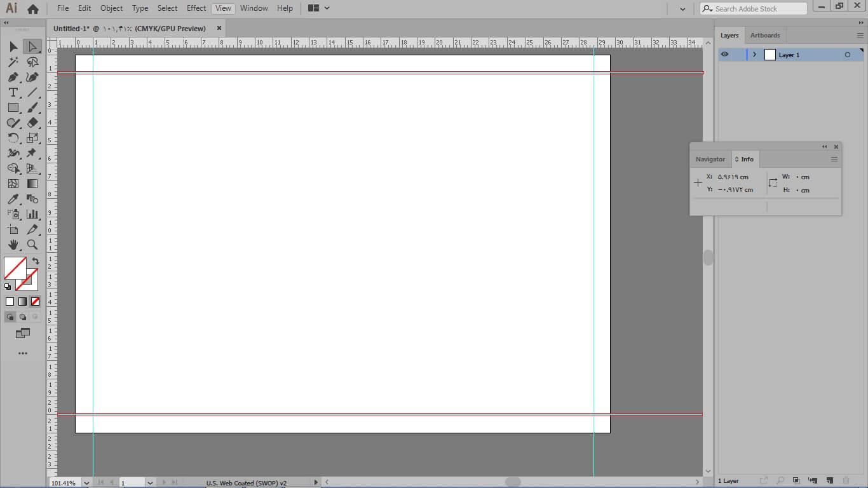
Task: Open the workspace switcher dropdown
Action: pos(319,8)
